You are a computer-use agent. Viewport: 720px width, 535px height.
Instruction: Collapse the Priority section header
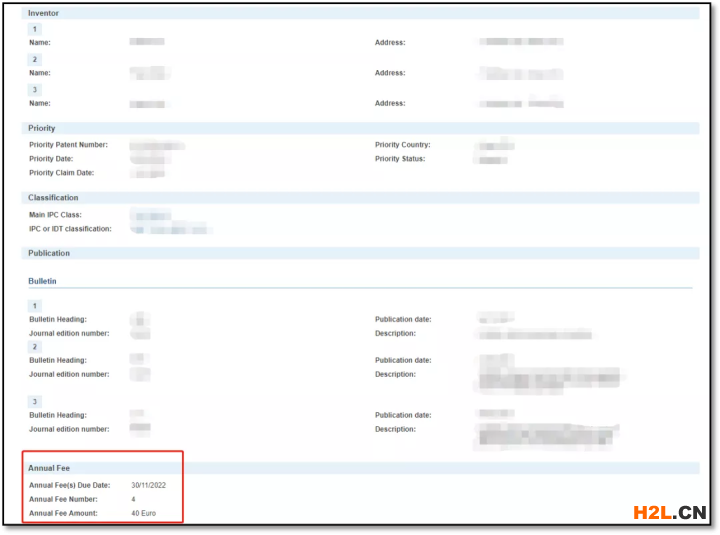point(42,128)
